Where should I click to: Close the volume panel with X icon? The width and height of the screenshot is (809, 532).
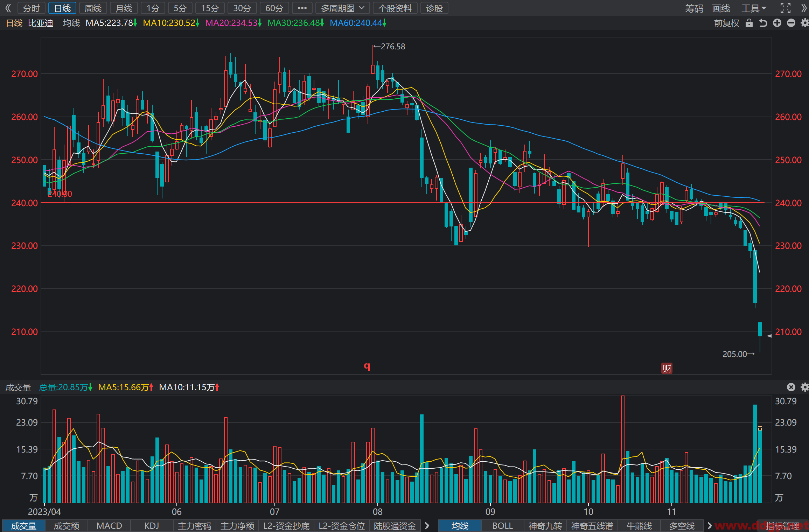pyautogui.click(x=791, y=387)
